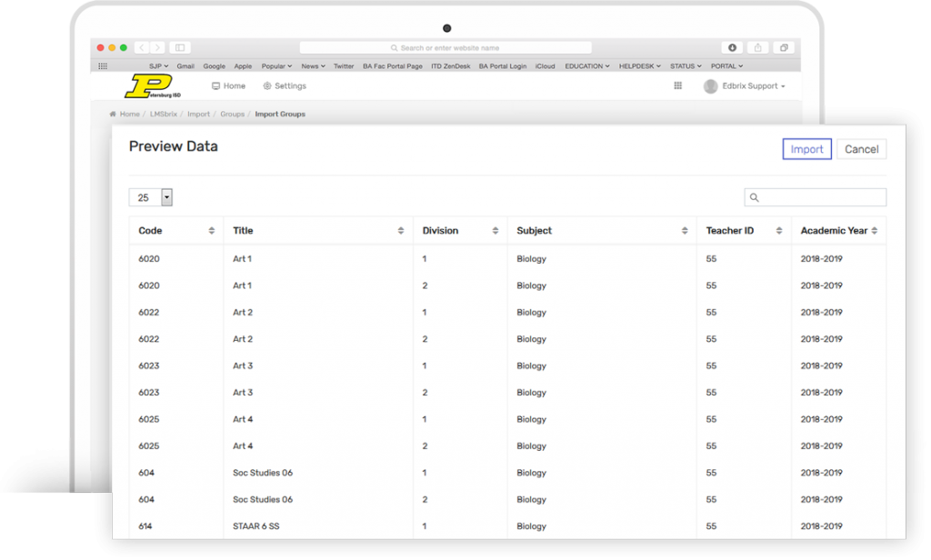Click the gear icon beside Settings

[x=267, y=86]
